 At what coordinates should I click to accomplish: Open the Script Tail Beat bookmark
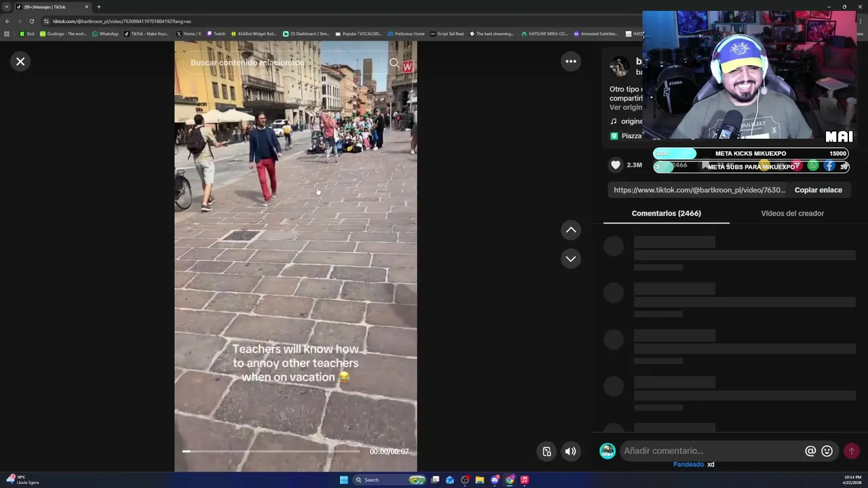coord(447,33)
